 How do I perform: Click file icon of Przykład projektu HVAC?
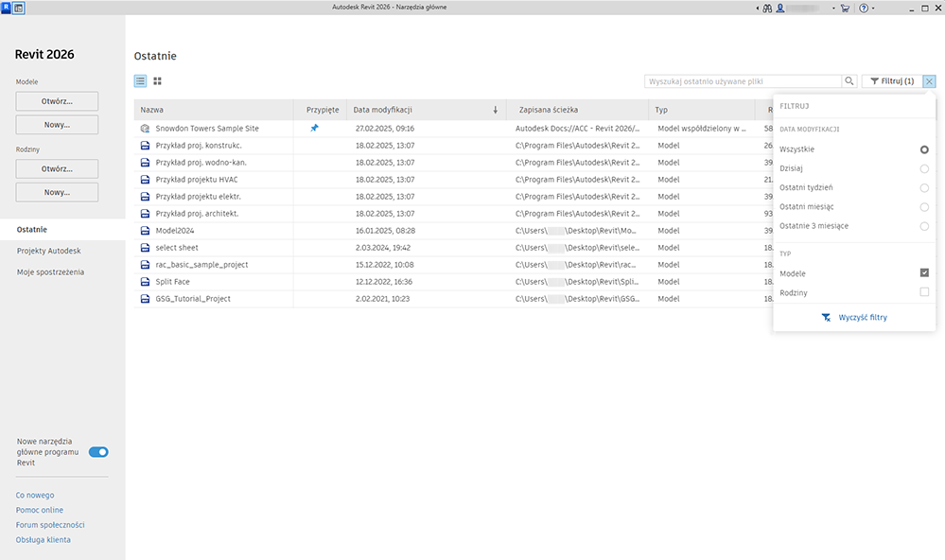145,180
